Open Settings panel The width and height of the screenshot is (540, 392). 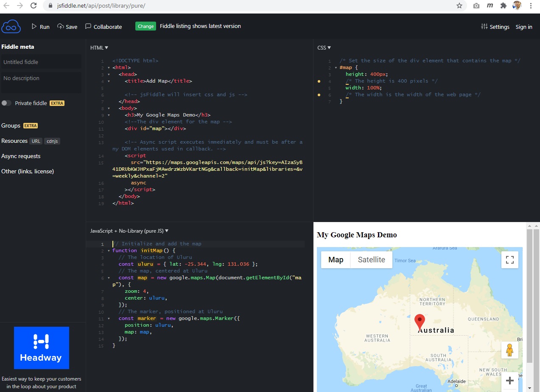[495, 27]
